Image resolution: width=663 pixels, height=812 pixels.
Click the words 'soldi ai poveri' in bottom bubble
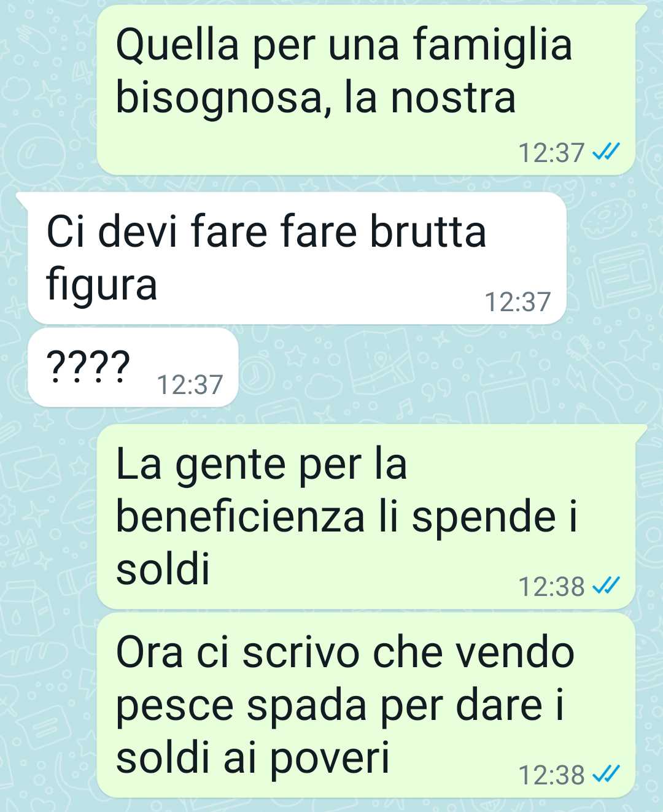coord(253,759)
